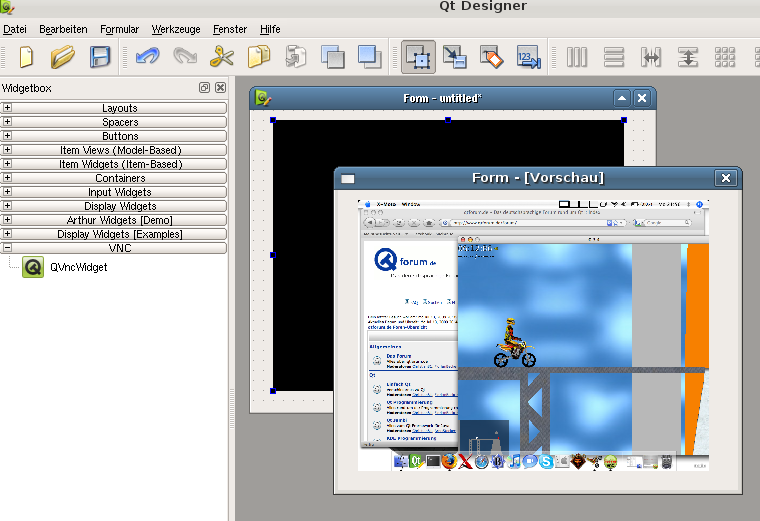Select the QVncWidget label in the tree
Screen dimensions: 760x521
pos(79,267)
